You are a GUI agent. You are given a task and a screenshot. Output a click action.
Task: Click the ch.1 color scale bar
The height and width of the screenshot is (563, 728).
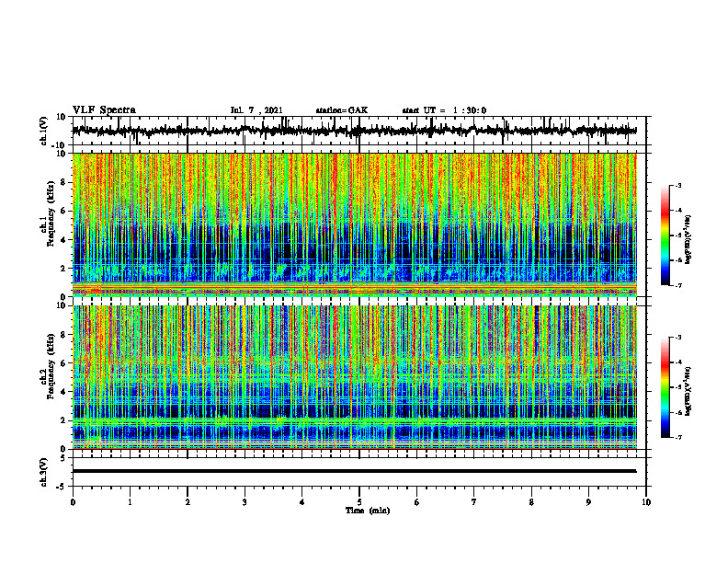(x=665, y=236)
